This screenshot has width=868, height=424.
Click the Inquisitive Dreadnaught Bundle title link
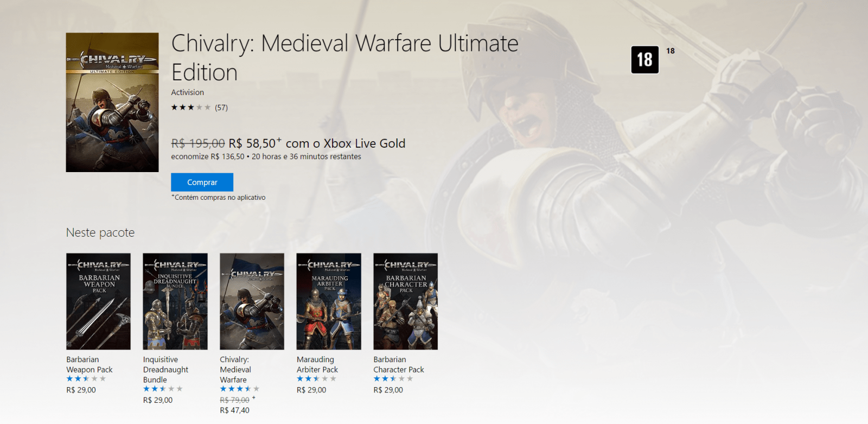coord(165,369)
